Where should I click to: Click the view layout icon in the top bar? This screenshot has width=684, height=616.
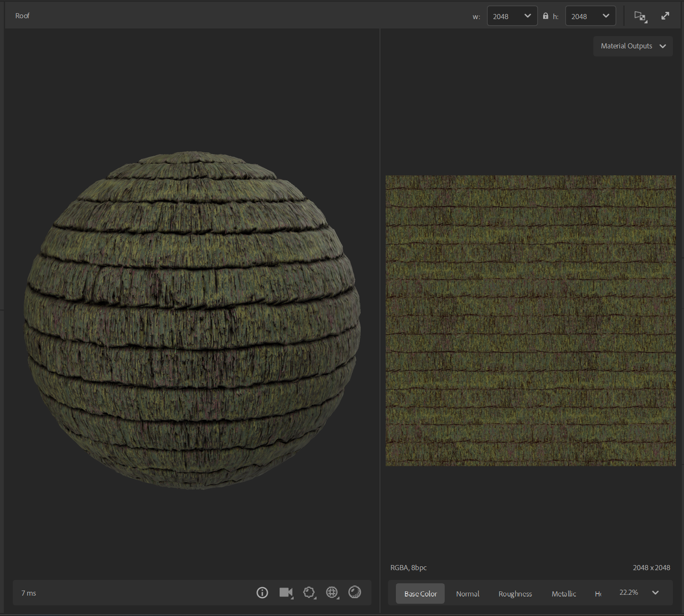pyautogui.click(x=640, y=17)
